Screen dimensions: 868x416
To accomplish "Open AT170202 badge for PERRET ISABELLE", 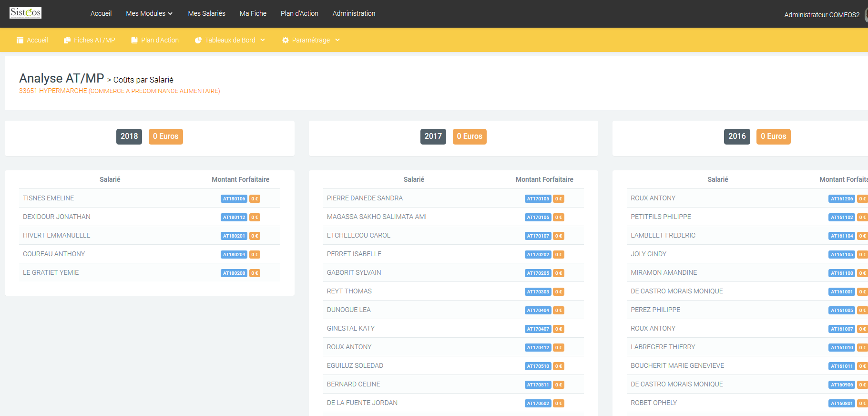I will pyautogui.click(x=538, y=255).
